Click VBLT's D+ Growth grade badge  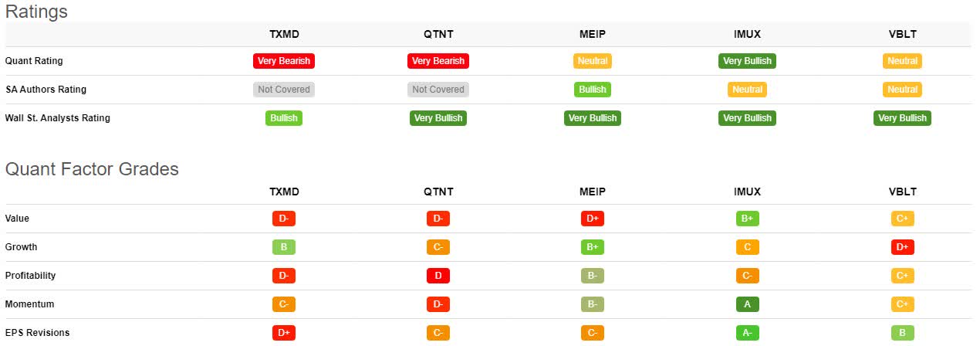click(x=902, y=247)
